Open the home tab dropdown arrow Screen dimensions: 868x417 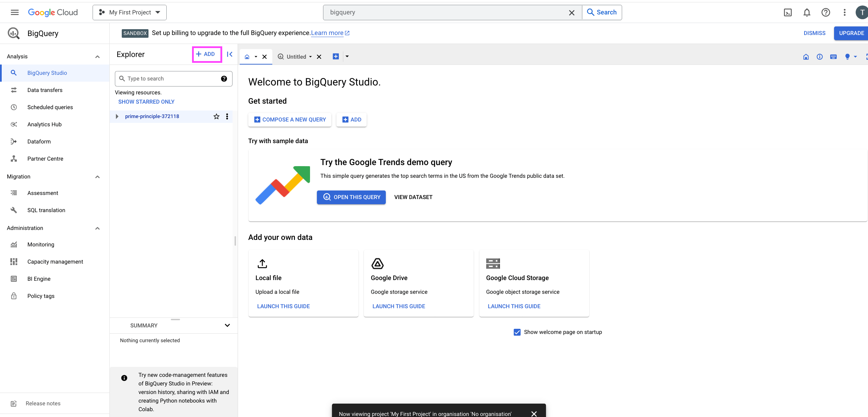(x=256, y=57)
